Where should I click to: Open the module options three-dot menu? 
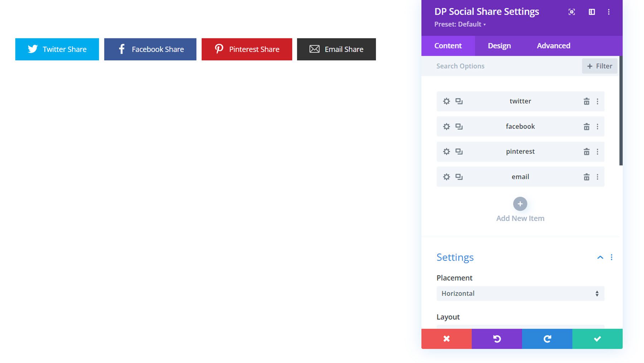coord(609,12)
